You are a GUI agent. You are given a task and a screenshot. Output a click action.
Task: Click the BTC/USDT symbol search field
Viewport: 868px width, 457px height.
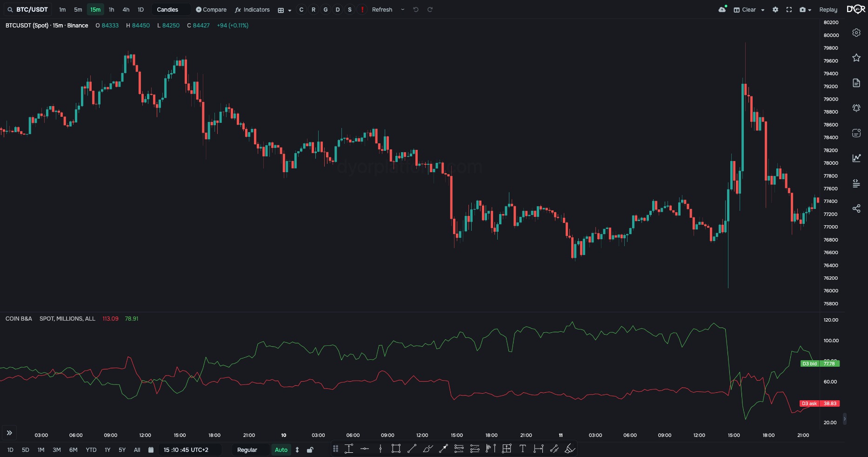[x=28, y=10]
